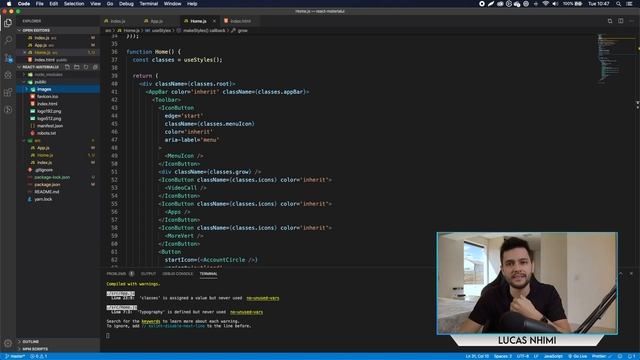Screen dimensions: 640x360
Task: Maximize the panel with the chevron up
Action: (621, 273)
